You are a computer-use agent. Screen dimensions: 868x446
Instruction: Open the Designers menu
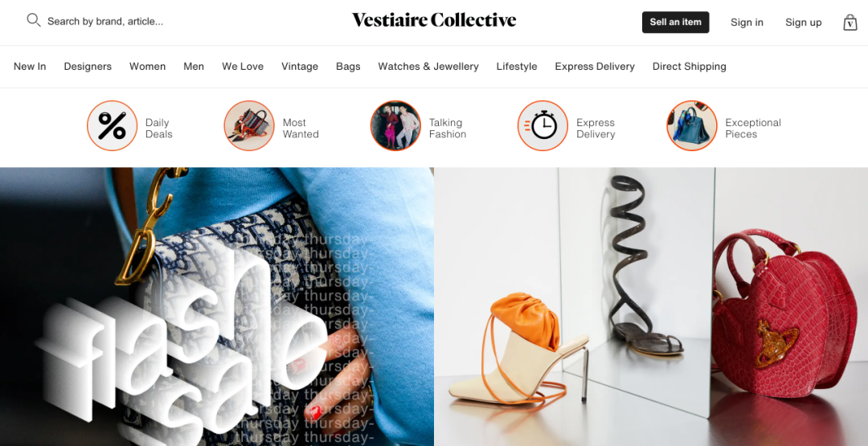[88, 67]
